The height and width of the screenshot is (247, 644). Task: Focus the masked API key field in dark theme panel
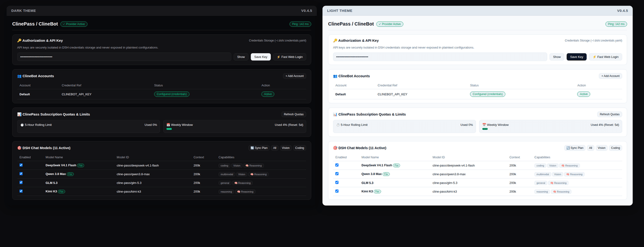(124, 57)
